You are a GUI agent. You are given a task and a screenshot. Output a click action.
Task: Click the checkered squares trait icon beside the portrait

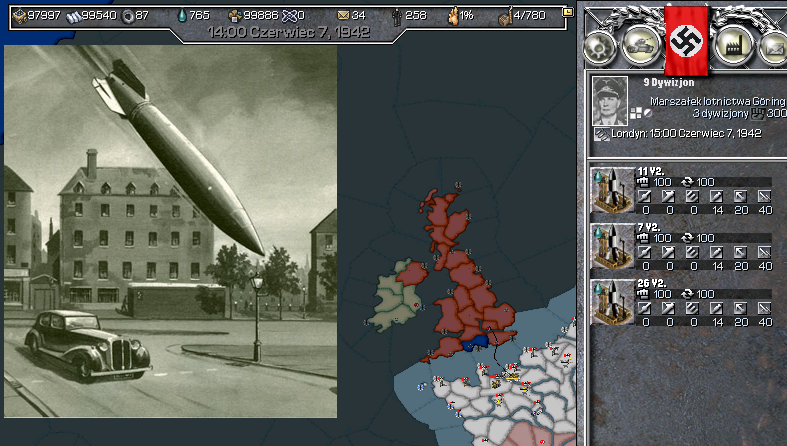pyautogui.click(x=636, y=114)
